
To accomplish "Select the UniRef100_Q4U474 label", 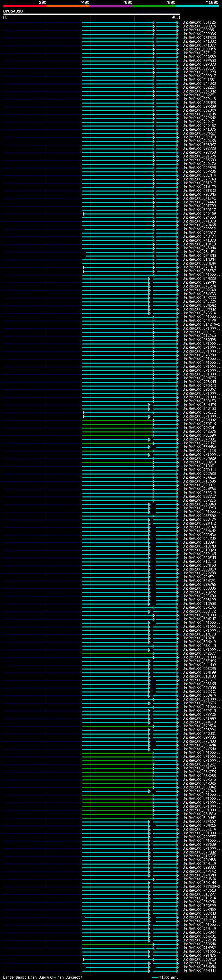I will 199,237.
